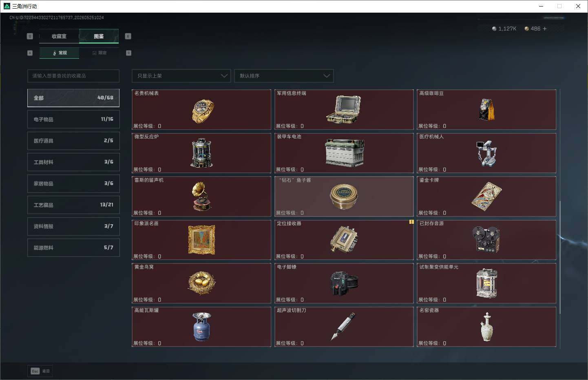This screenshot has height=380, width=588.
Task: Click the A key hint icon
Action: [x=30, y=53]
